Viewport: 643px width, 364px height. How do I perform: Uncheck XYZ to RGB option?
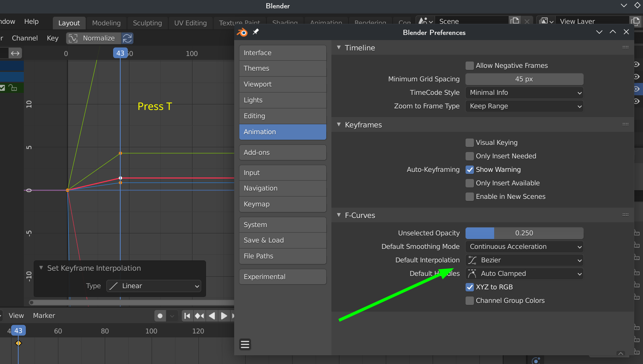pos(470,287)
